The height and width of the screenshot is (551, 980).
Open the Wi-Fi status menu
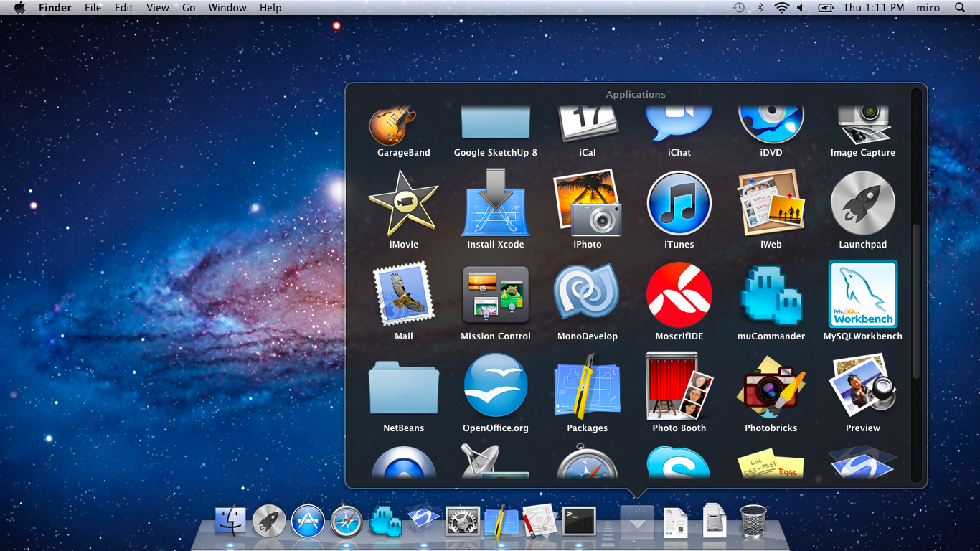tap(781, 8)
